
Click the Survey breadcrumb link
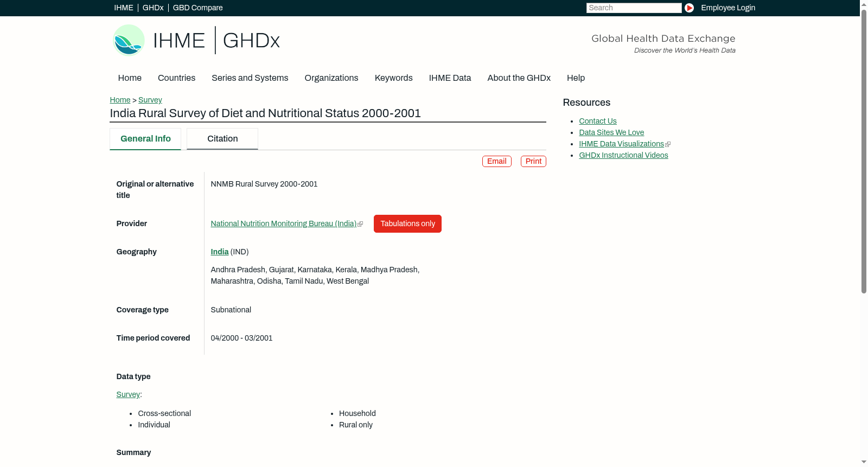tap(150, 100)
